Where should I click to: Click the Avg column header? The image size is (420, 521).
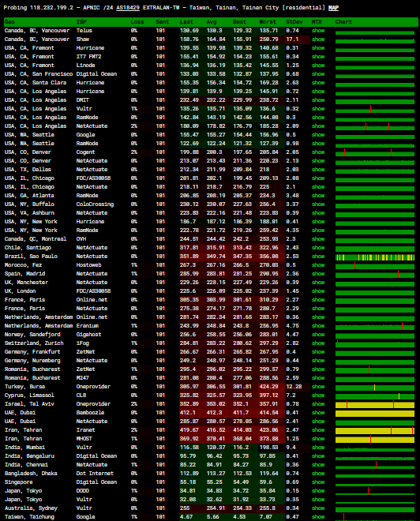coord(212,22)
